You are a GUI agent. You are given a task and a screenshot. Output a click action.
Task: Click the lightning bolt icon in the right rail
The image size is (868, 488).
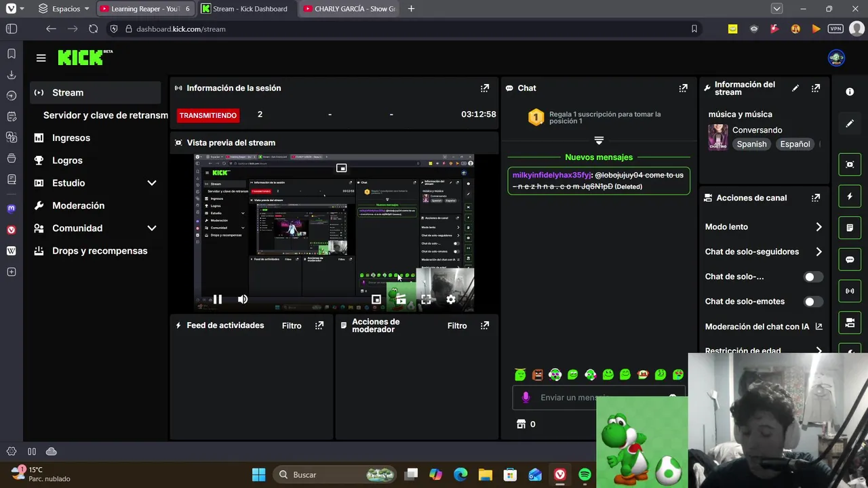[850, 197]
